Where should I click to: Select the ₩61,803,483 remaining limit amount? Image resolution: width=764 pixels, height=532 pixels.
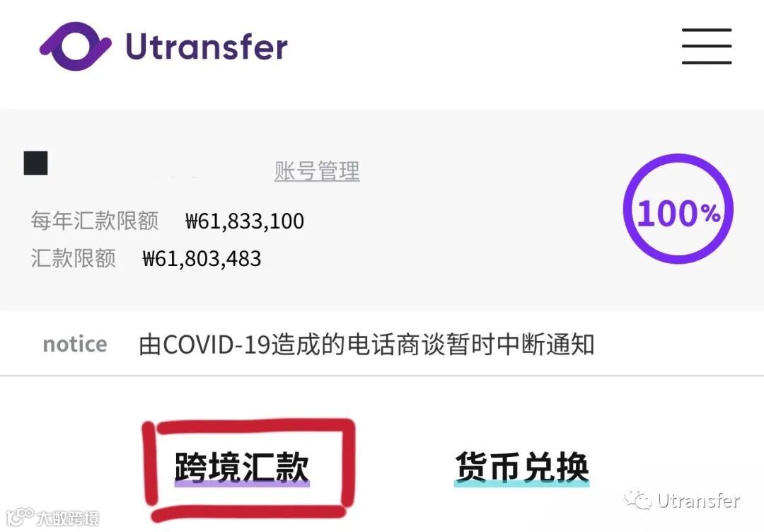point(202,259)
